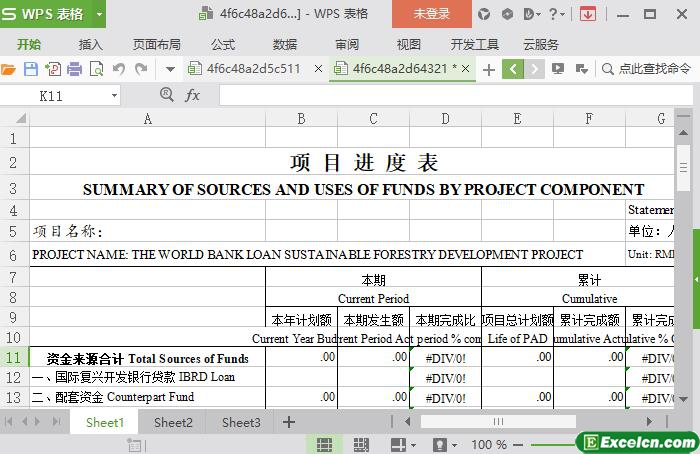The width and height of the screenshot is (700, 454).
Task: Click the Undo arrow icon
Action: click(x=119, y=69)
